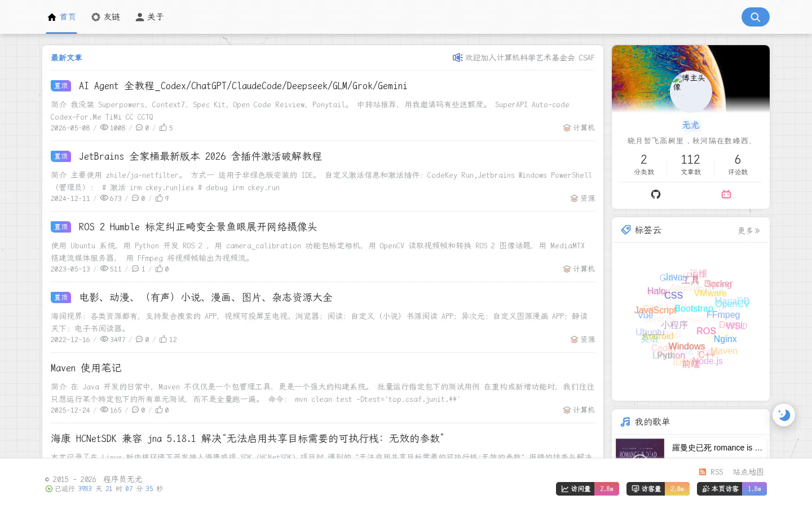Click the GitHub icon in profile card
Viewport: 812px width, 508px height.
[x=656, y=194]
